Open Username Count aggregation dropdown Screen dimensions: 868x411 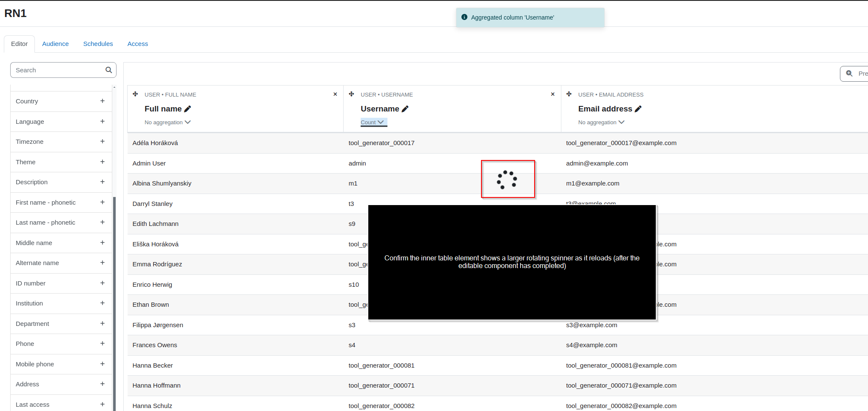373,122
